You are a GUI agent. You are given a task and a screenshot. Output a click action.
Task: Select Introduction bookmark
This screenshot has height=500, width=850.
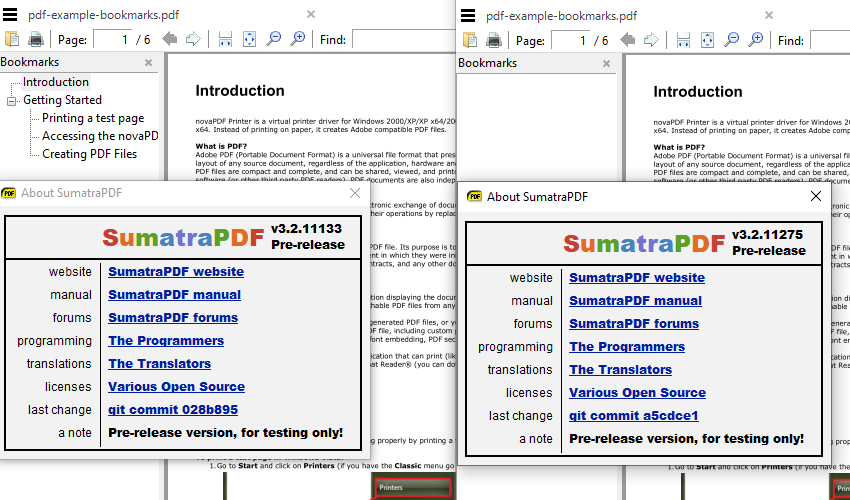[56, 82]
